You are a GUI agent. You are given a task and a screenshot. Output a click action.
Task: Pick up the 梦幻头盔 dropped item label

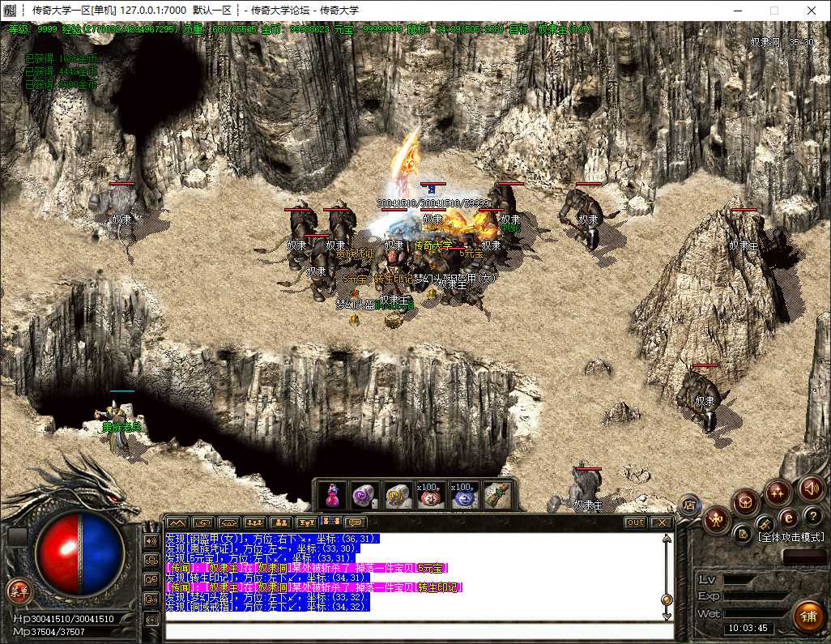[355, 305]
